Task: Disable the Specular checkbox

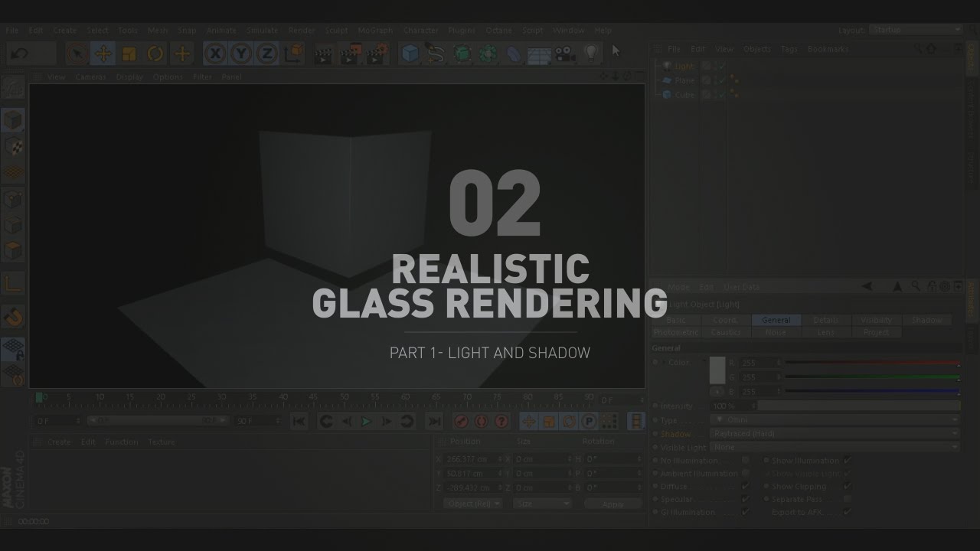Action: [x=745, y=499]
